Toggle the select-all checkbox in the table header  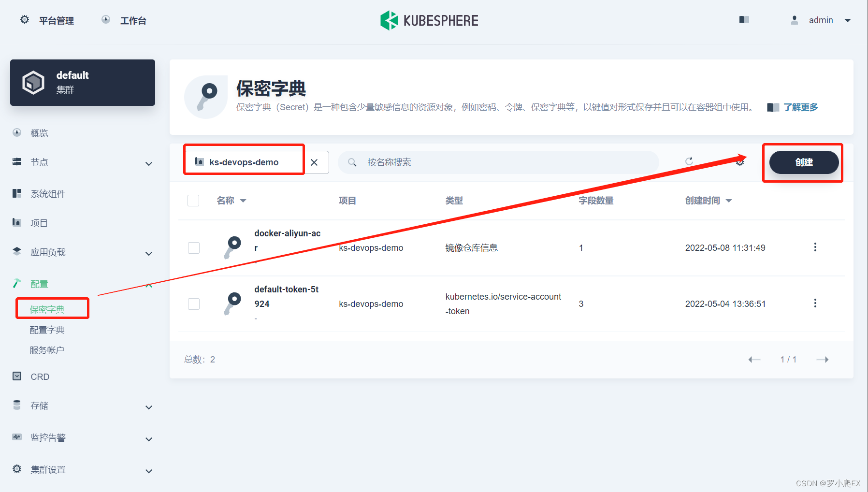coord(193,200)
